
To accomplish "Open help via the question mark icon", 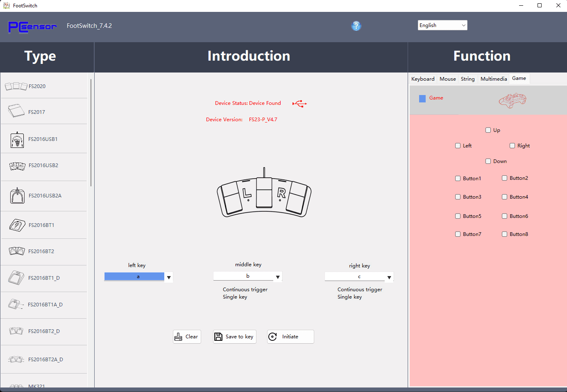I will tap(356, 26).
